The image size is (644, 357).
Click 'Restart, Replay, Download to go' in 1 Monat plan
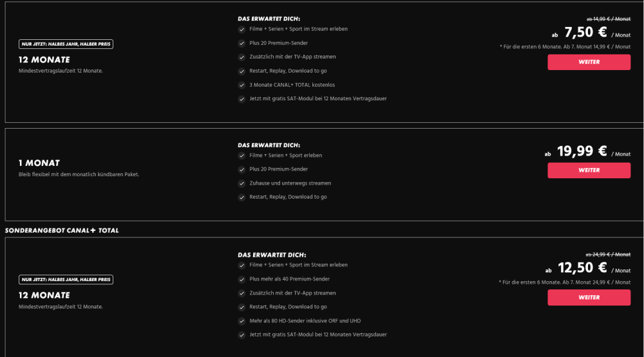coord(288,197)
